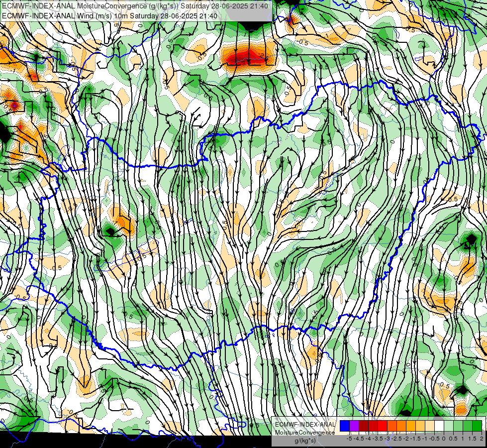This screenshot has width=487, height=448.
Task: Select the orange-red swatch between -3 and -2.5
Action: coord(392,426)
